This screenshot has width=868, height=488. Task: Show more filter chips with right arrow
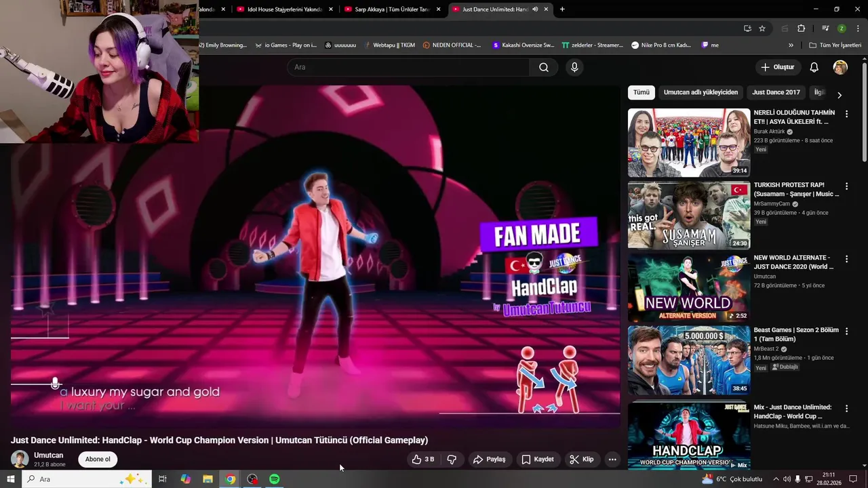click(840, 95)
